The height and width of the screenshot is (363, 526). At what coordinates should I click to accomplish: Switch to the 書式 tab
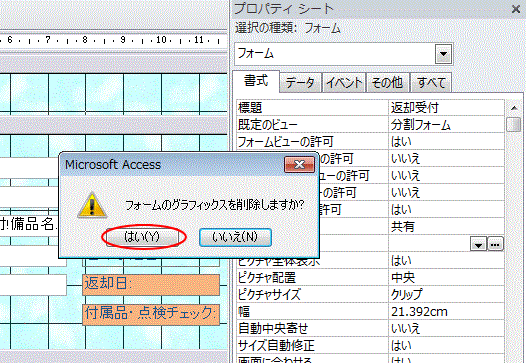click(256, 81)
